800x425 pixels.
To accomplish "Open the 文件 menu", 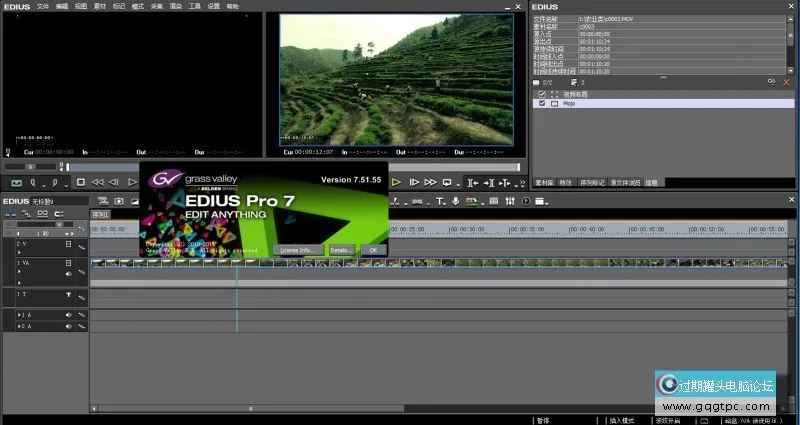I will [43, 6].
